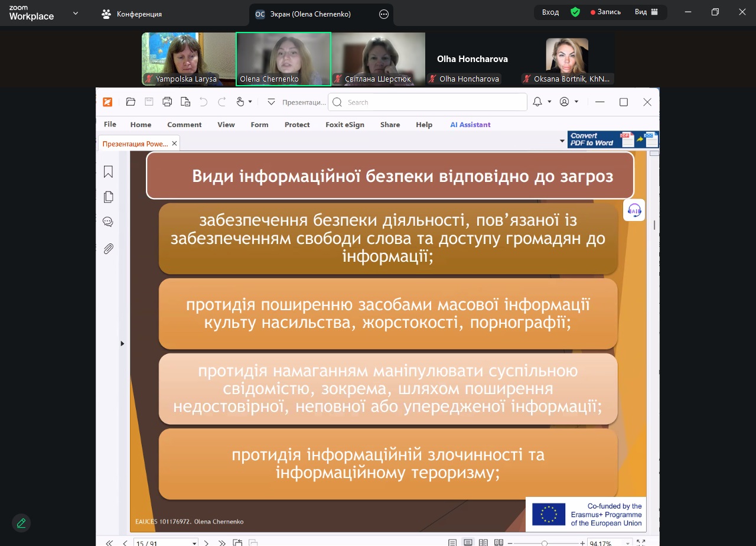The height and width of the screenshot is (546, 756).
Task: Open the page number dropdown
Action: (194, 542)
